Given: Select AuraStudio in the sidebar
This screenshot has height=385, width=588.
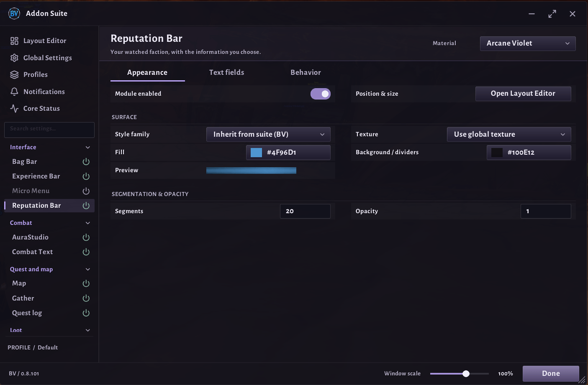Looking at the screenshot, I should click(x=30, y=237).
